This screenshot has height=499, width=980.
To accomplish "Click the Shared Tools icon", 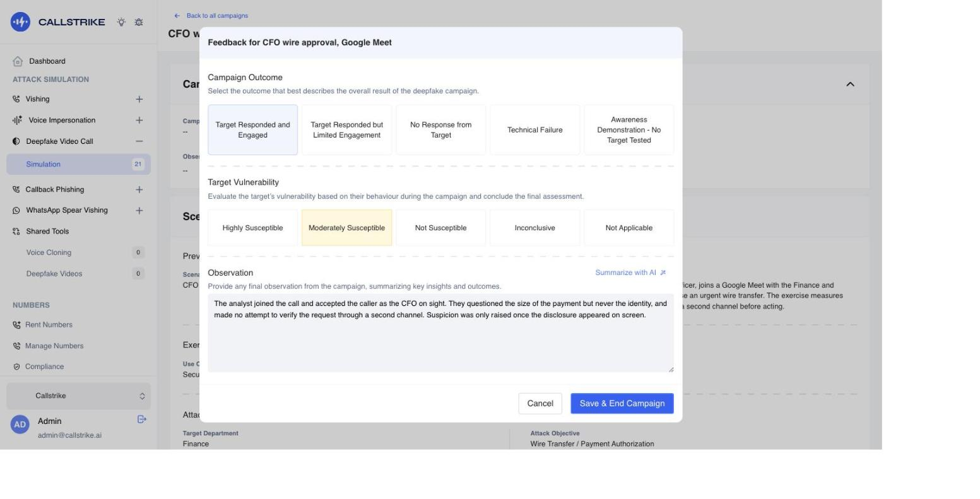I will click(16, 232).
